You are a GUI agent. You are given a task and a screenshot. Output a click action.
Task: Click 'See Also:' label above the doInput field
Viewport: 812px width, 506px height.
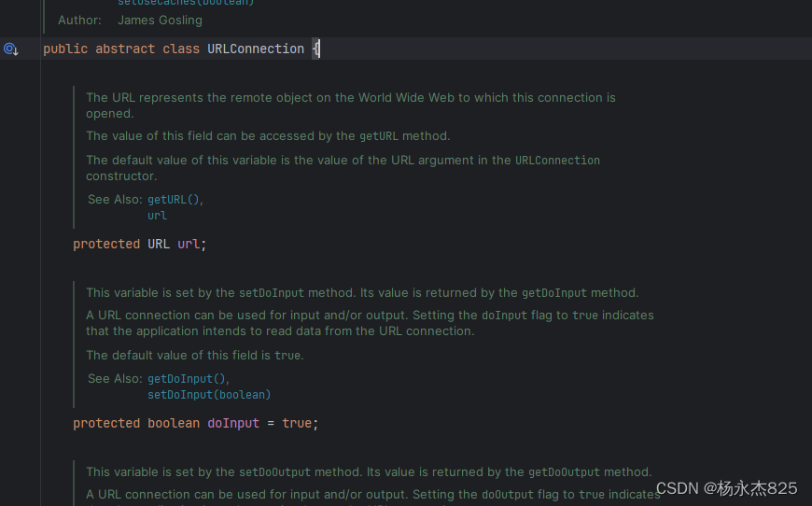(x=115, y=379)
